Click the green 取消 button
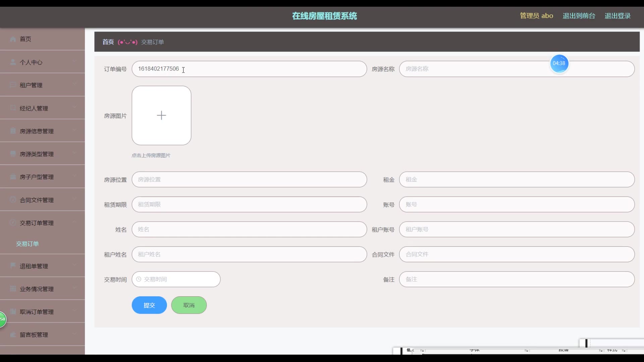This screenshot has width=644, height=362. tap(189, 305)
